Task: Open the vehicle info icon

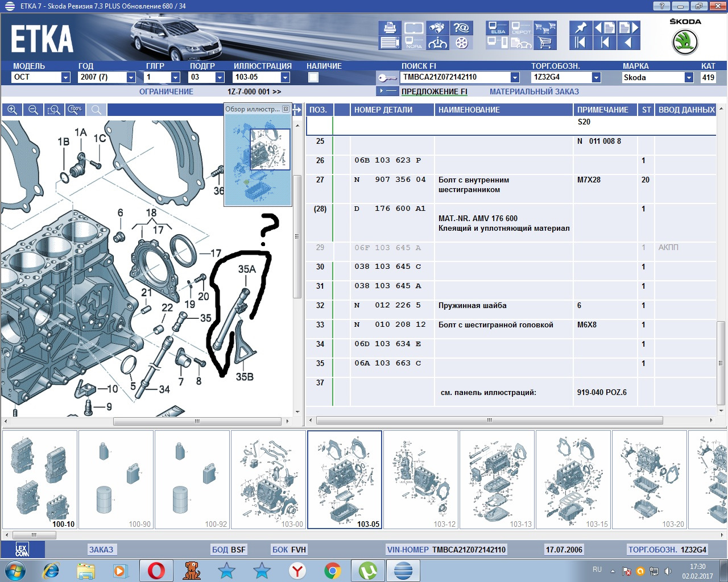Action: pos(438,43)
